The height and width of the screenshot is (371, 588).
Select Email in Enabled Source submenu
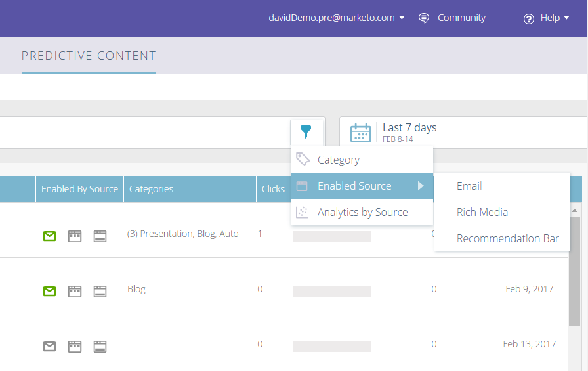coord(469,186)
